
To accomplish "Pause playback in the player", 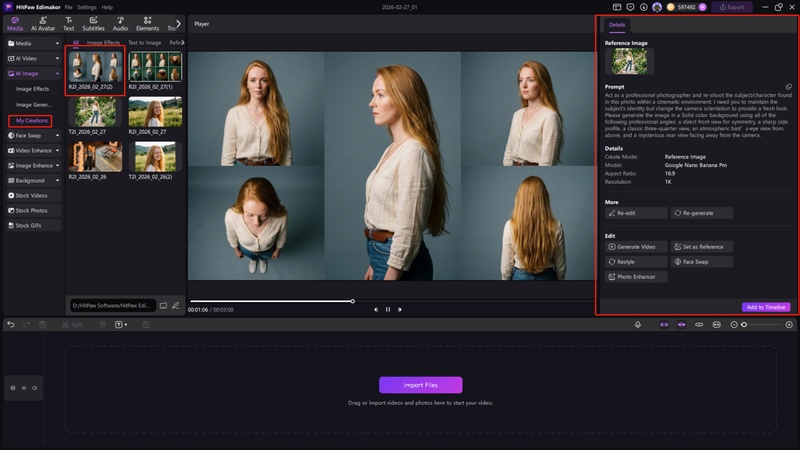I will coord(388,309).
